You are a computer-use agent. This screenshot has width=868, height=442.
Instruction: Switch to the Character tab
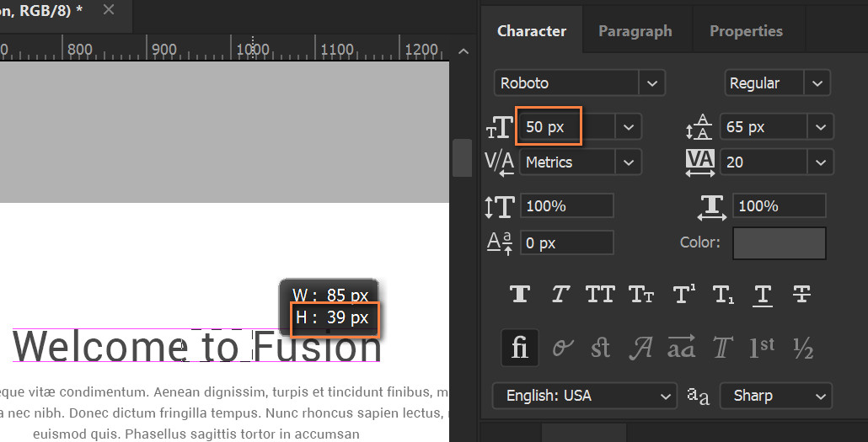point(532,31)
